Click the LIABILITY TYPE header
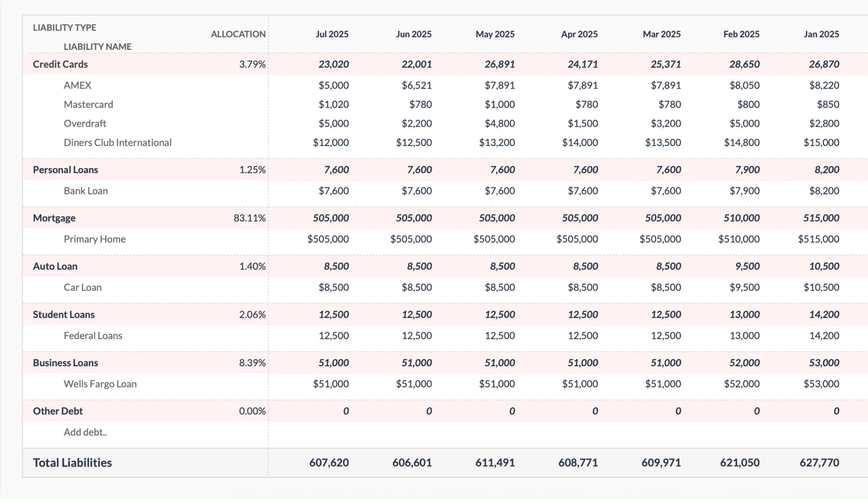This screenshot has height=499, width=868. click(x=64, y=27)
